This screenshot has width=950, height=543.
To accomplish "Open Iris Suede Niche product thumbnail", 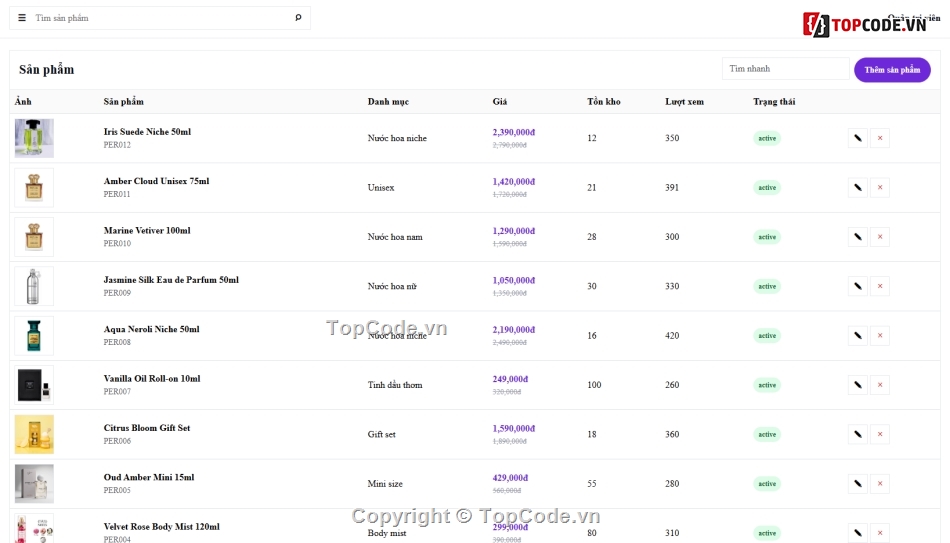I will point(34,138).
